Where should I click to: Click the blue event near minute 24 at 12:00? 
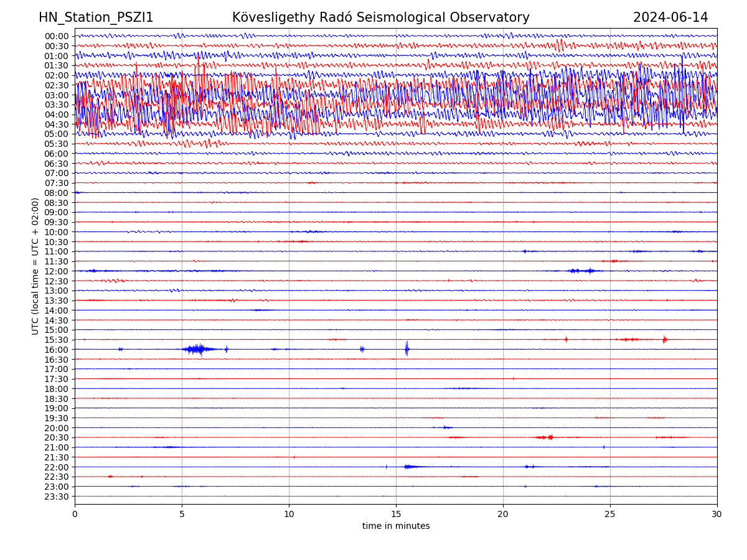point(583,271)
